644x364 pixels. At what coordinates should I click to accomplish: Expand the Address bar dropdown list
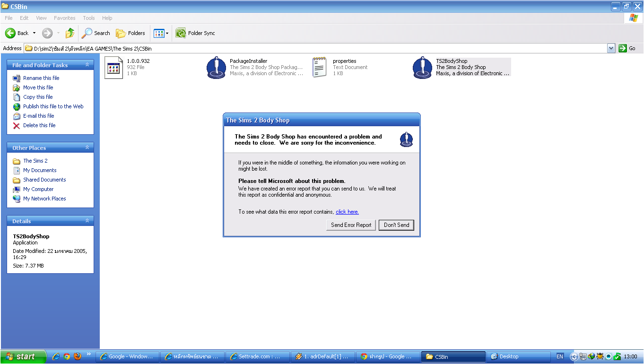click(611, 48)
